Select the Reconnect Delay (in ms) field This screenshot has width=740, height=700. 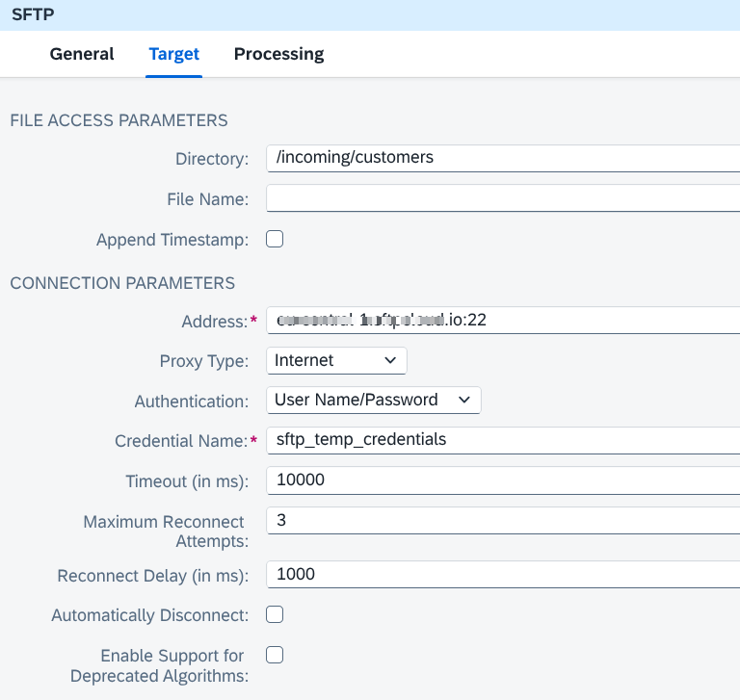503,575
